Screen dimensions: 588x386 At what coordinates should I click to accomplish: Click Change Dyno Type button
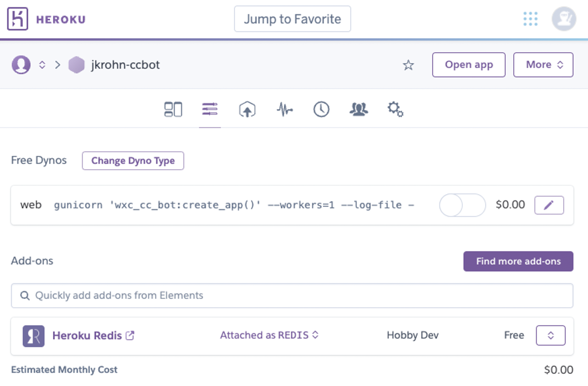(x=133, y=161)
